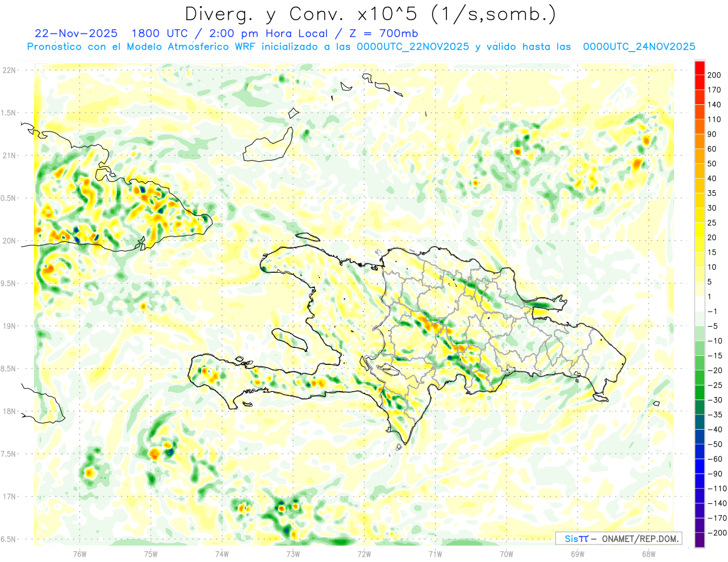Click the latitude label '8.5N'
The image size is (728, 562).
tap(8, 369)
